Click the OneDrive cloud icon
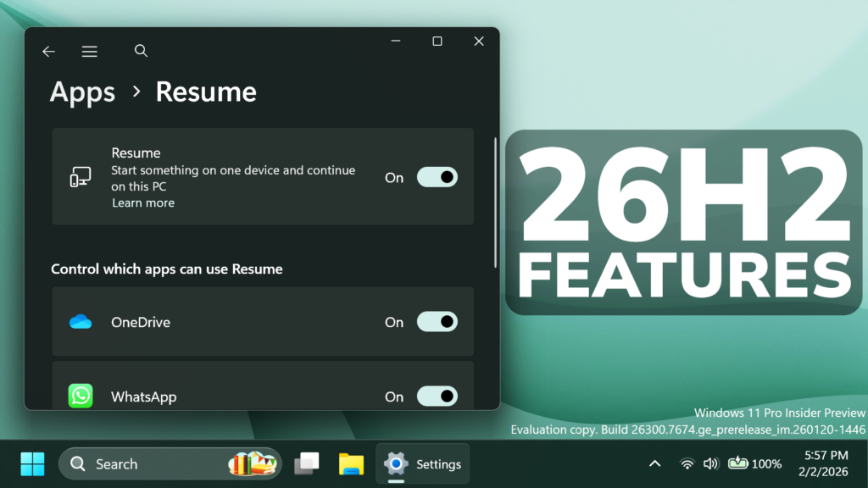 (81, 322)
